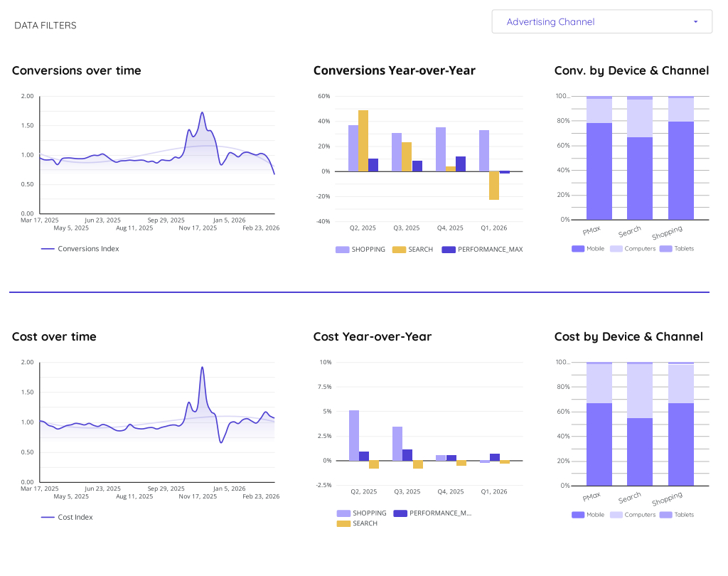Click Shopping axis label in Conv. by Device chart

[667, 233]
